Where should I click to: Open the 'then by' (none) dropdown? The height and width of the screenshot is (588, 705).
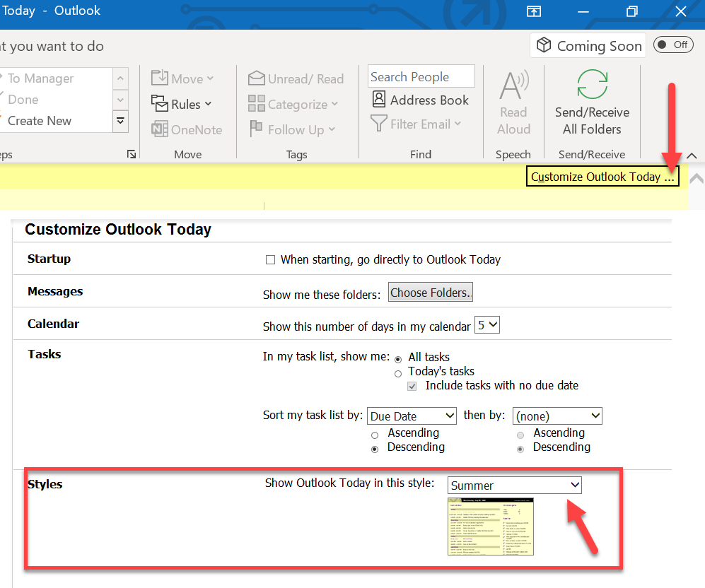(x=557, y=416)
